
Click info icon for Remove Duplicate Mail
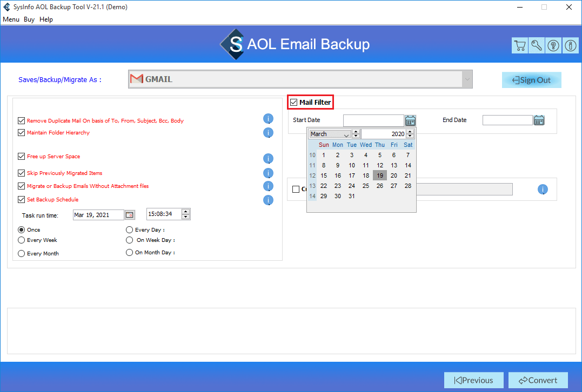pyautogui.click(x=268, y=119)
